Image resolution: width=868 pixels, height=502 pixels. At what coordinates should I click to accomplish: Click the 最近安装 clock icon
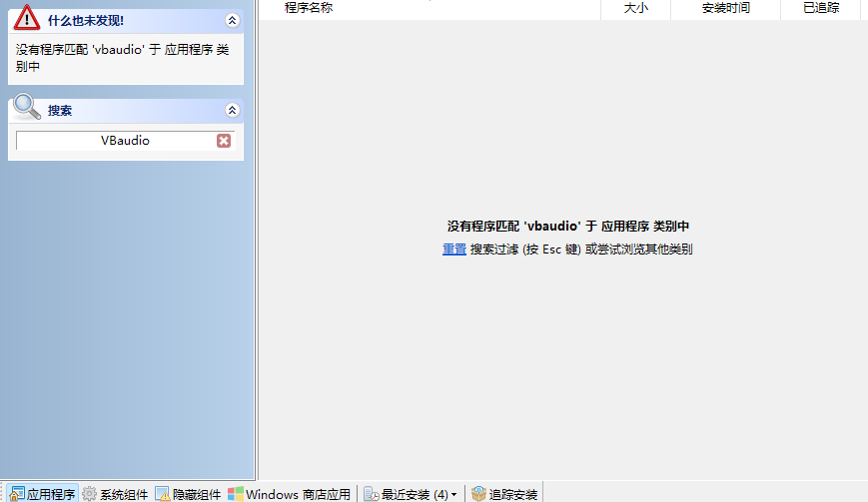click(372, 494)
